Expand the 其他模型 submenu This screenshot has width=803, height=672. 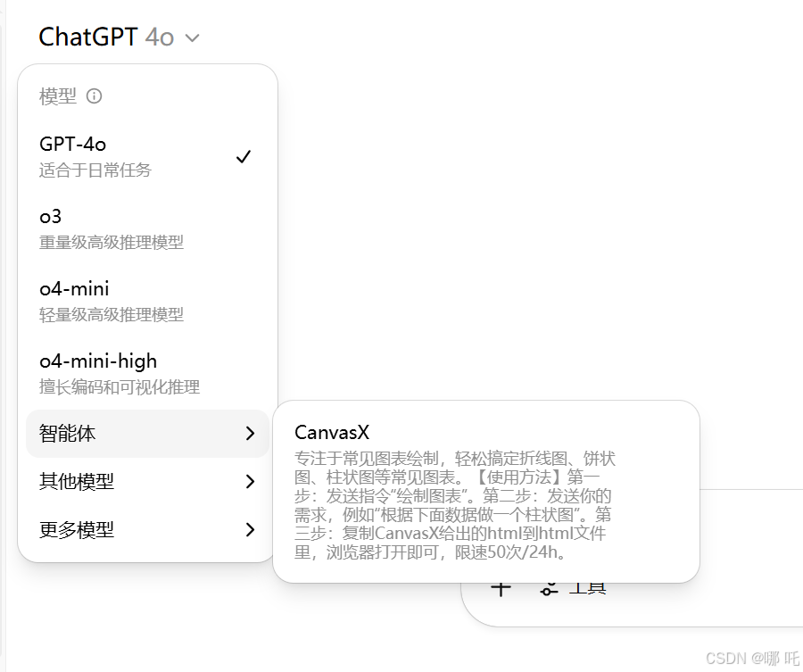point(147,481)
